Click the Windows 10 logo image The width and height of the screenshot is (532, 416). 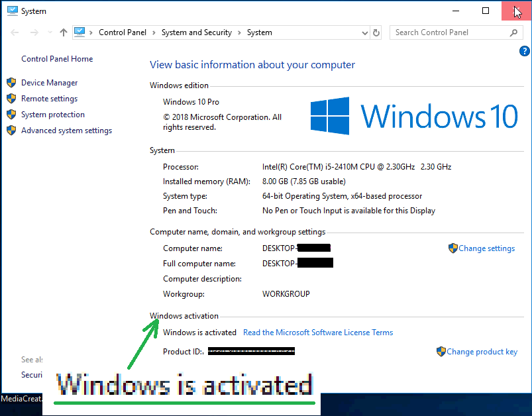click(414, 116)
